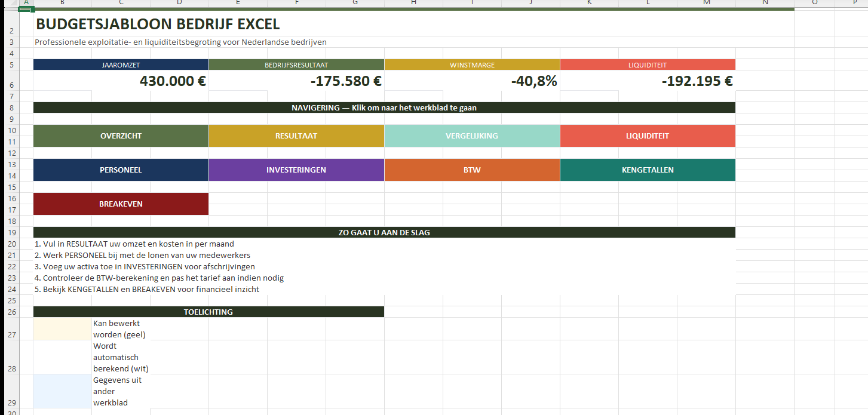The image size is (868, 415).
Task: Open the red LIQUIDITEIT navigation button
Action: [648, 136]
